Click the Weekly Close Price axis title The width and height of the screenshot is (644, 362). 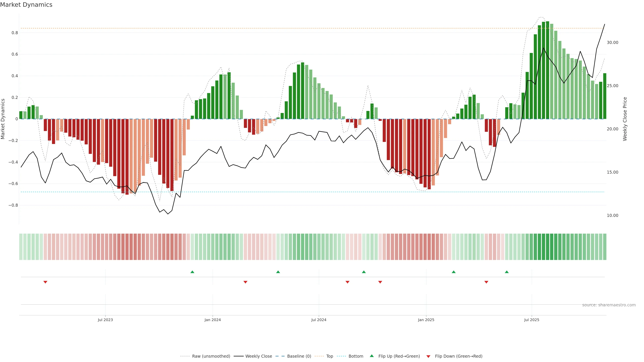(x=625, y=119)
